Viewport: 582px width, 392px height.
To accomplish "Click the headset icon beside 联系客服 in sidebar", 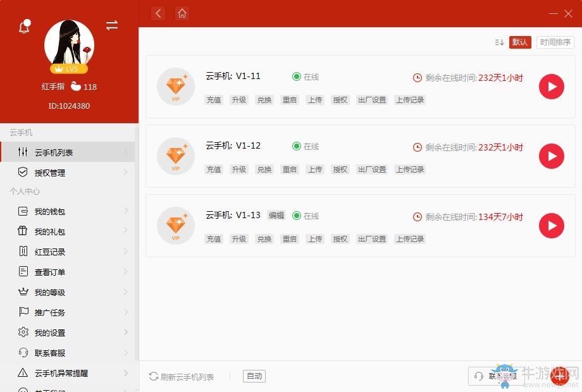I will pyautogui.click(x=23, y=352).
